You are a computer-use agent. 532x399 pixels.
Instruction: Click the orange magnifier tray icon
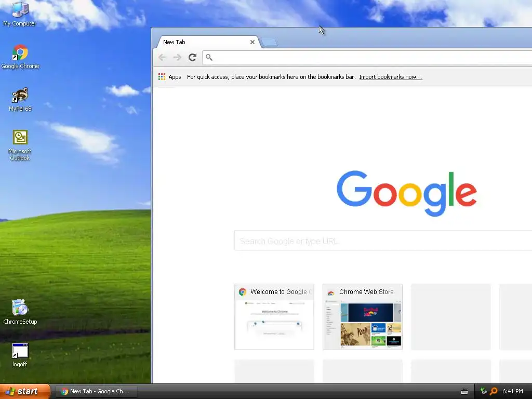(494, 391)
